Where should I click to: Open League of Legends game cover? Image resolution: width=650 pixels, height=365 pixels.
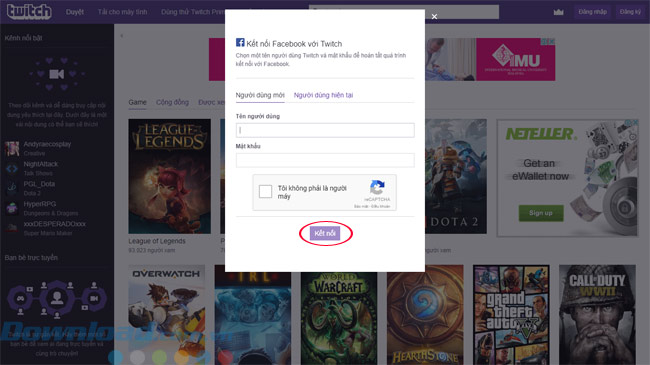coord(170,176)
